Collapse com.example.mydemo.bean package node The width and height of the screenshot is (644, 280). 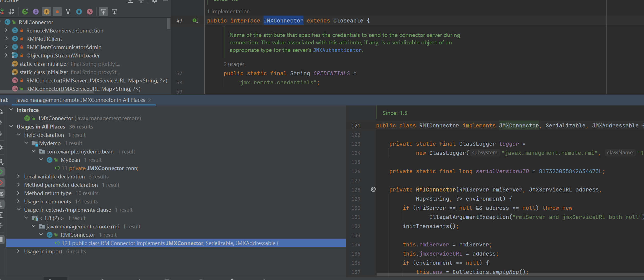pos(34,152)
